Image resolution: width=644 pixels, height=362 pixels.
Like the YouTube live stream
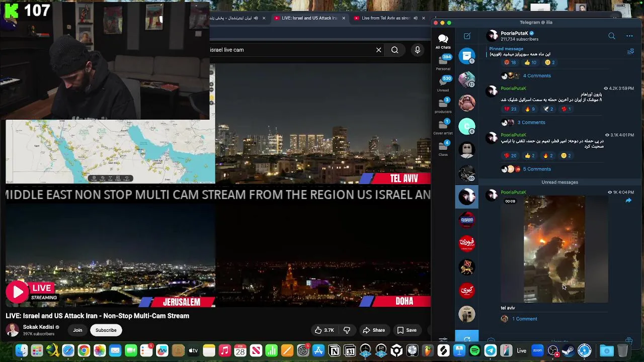pyautogui.click(x=325, y=330)
